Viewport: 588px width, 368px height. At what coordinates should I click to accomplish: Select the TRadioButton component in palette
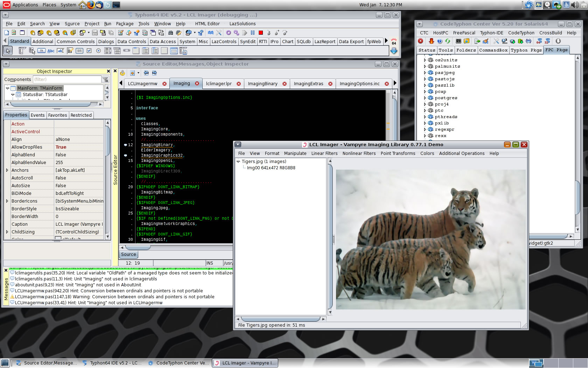pyautogui.click(x=98, y=51)
